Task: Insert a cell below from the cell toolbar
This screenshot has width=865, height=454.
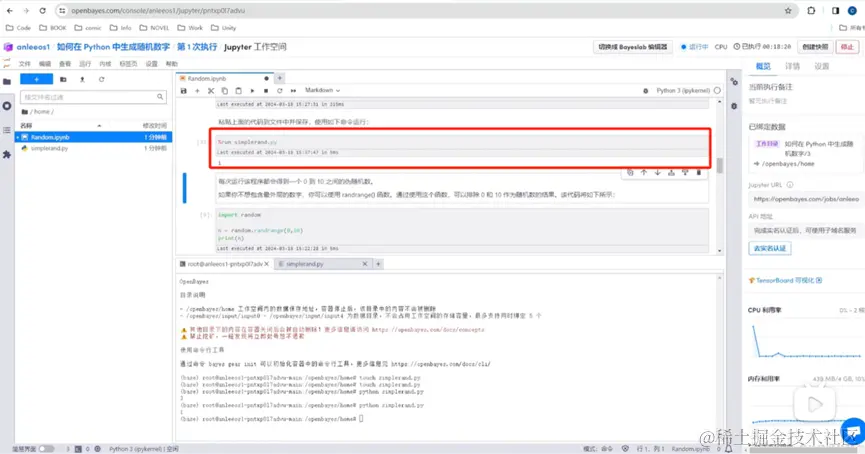Action: [x=685, y=173]
